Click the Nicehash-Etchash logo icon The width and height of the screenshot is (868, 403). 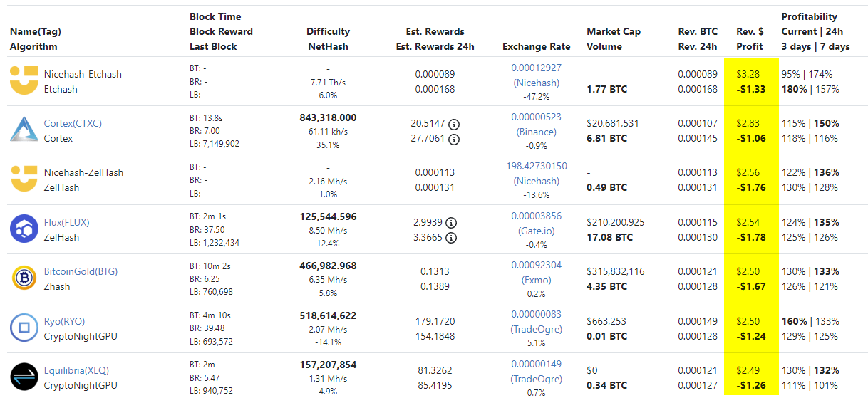coord(24,81)
